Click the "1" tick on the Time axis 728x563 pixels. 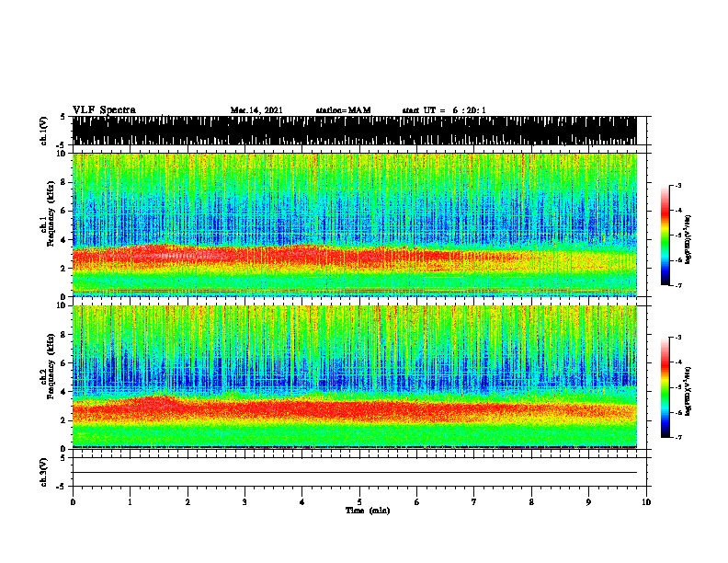(130, 502)
